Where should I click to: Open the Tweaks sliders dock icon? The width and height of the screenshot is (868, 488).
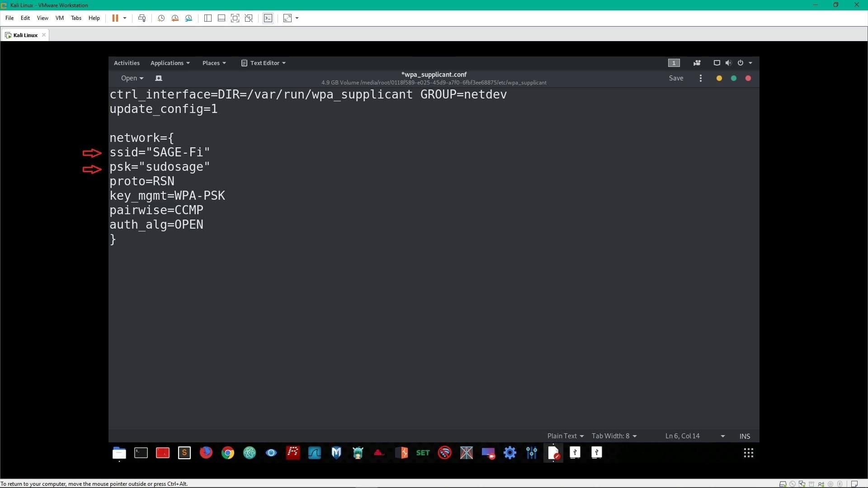point(532,453)
